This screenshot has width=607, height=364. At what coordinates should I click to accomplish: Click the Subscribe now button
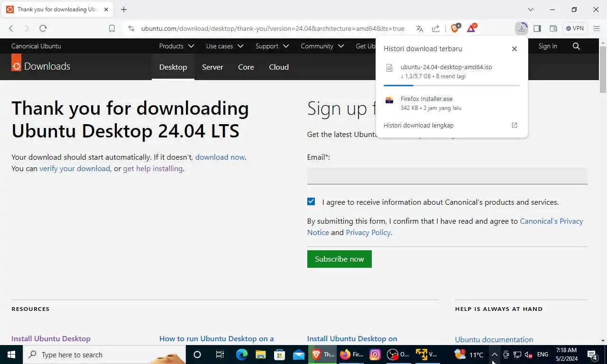(x=340, y=259)
